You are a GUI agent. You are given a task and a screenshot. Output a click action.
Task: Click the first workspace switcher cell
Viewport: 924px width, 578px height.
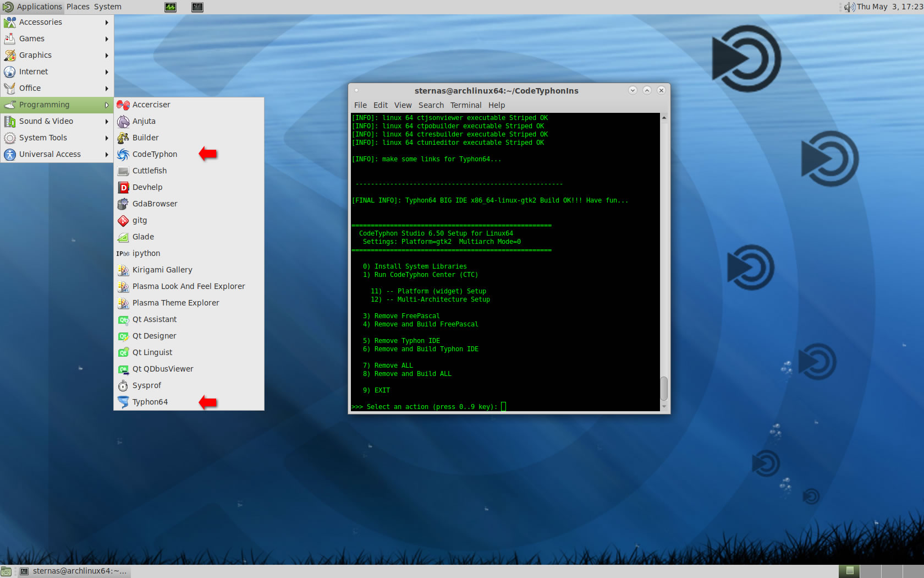click(x=849, y=571)
